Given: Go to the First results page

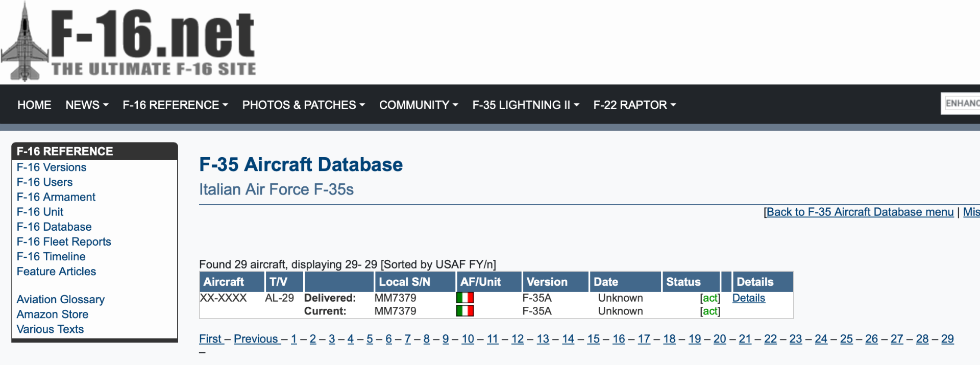Looking at the screenshot, I should [210, 339].
